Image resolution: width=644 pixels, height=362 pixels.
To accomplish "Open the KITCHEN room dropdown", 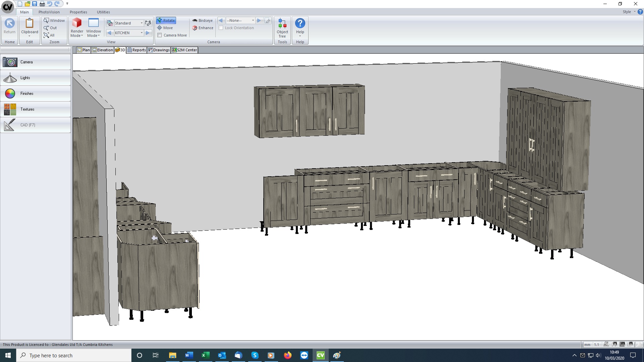I will pyautogui.click(x=142, y=33).
